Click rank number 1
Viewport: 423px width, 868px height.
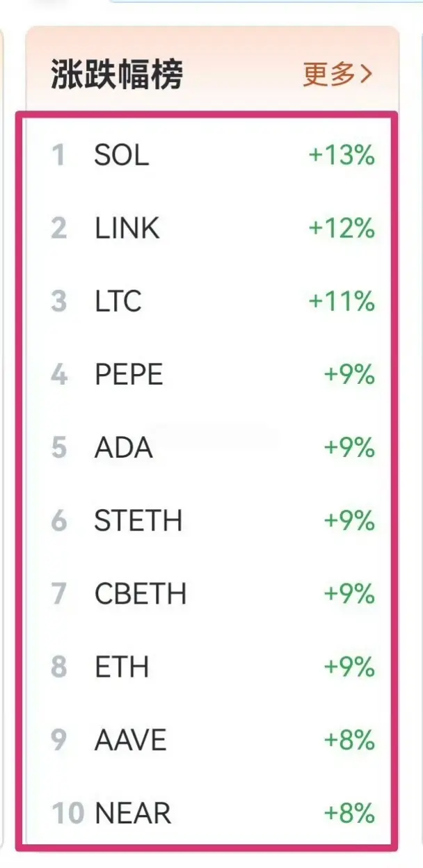pyautogui.click(x=58, y=155)
